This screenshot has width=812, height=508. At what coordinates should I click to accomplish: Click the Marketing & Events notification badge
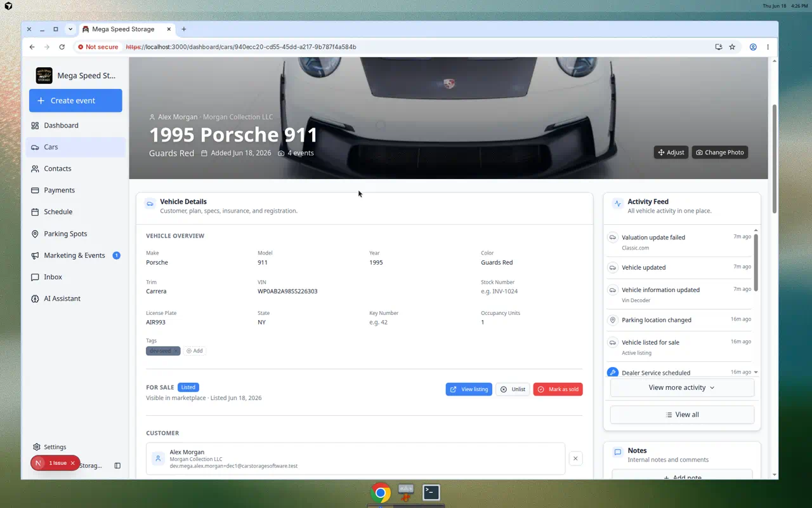[x=116, y=255]
